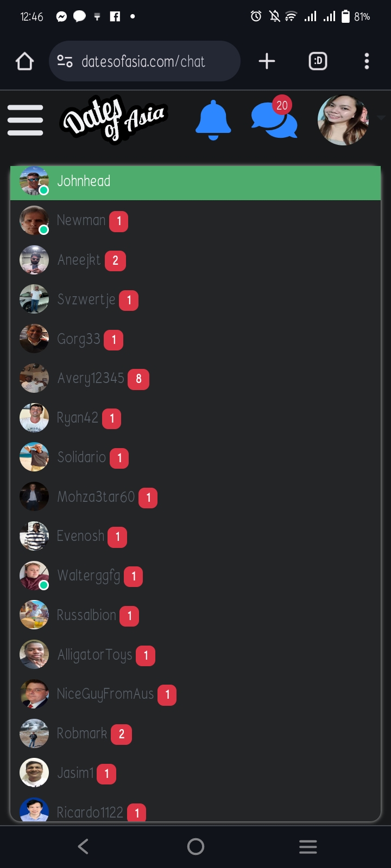Open chat messages icon with 20 badge
391x868 pixels.
pos(274,118)
